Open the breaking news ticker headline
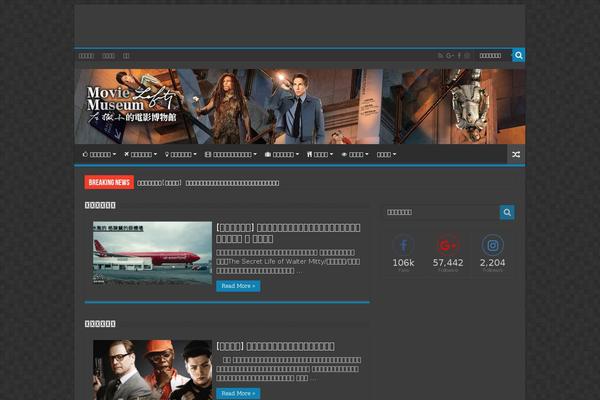Screen dimensions: 600x400 point(208,183)
